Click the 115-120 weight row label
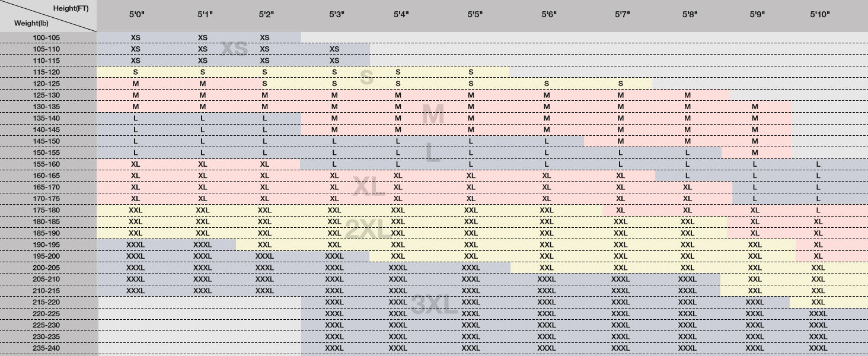The width and height of the screenshot is (868, 356). tap(47, 72)
